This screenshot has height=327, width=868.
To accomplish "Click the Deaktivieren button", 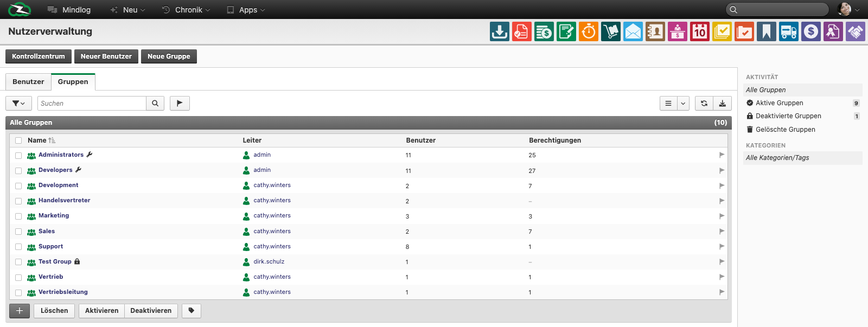I will point(151,311).
